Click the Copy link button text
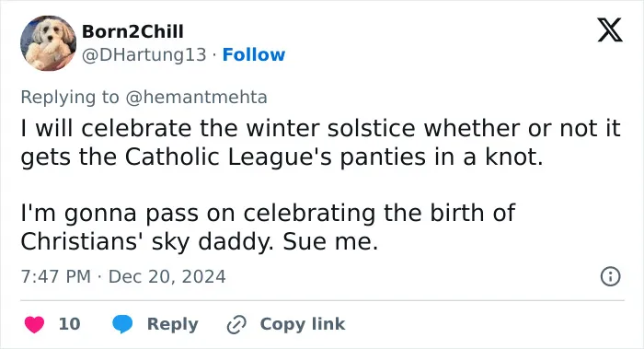644x349 pixels. tap(303, 324)
